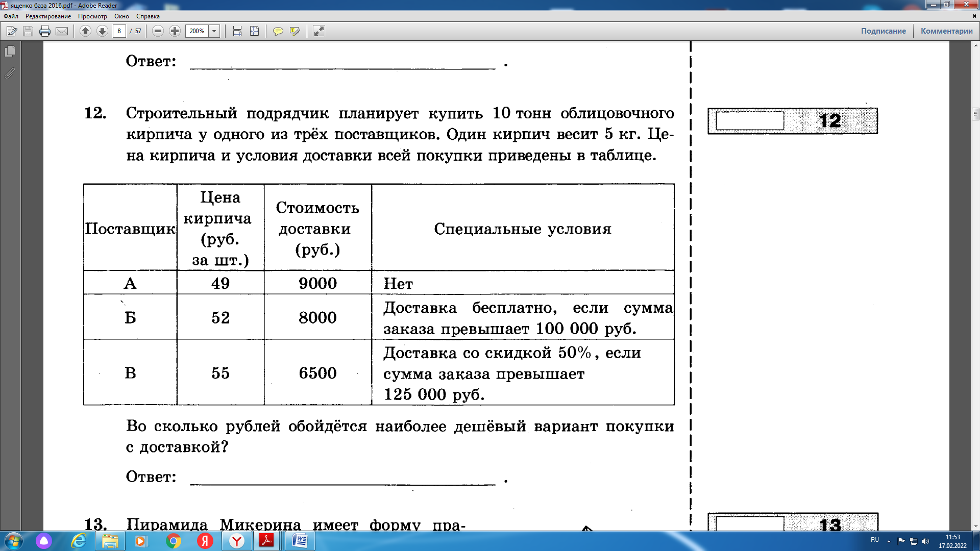This screenshot has width=980, height=551.
Task: Zoom in with the plus button
Action: click(175, 31)
